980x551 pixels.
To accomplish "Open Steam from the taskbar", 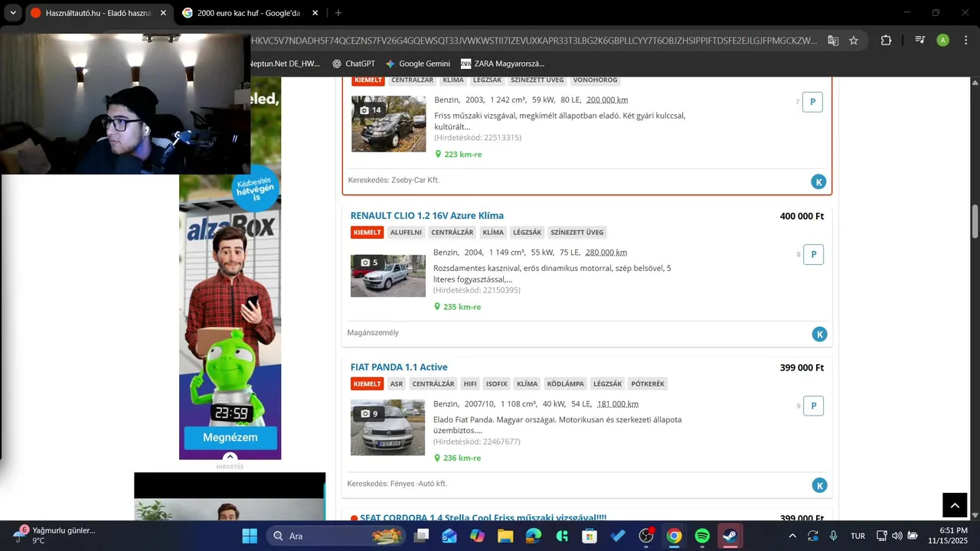I will coord(730,536).
